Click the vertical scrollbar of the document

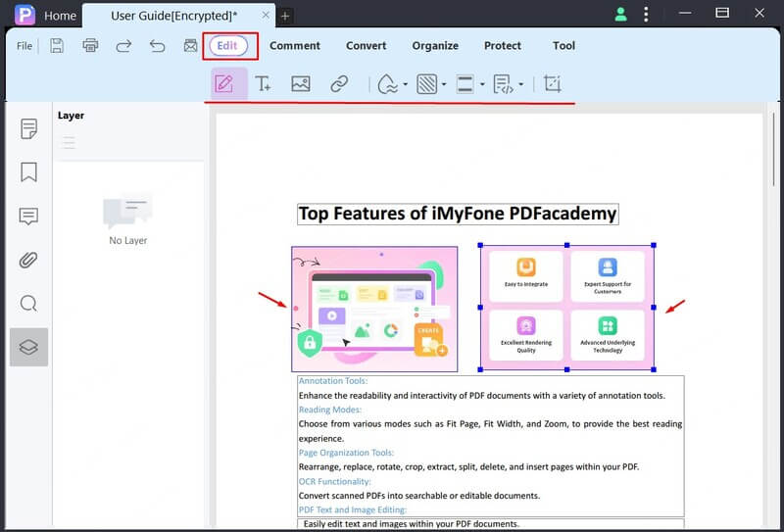click(x=773, y=150)
